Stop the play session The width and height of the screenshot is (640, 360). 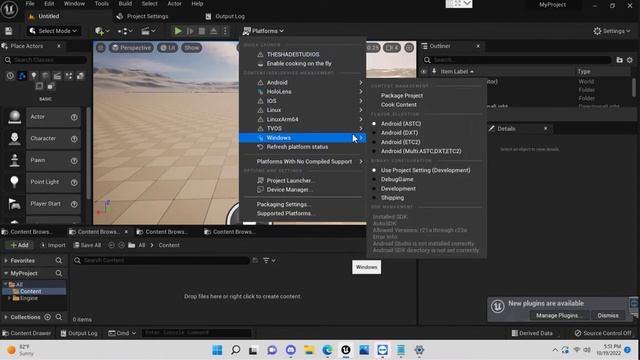point(202,31)
